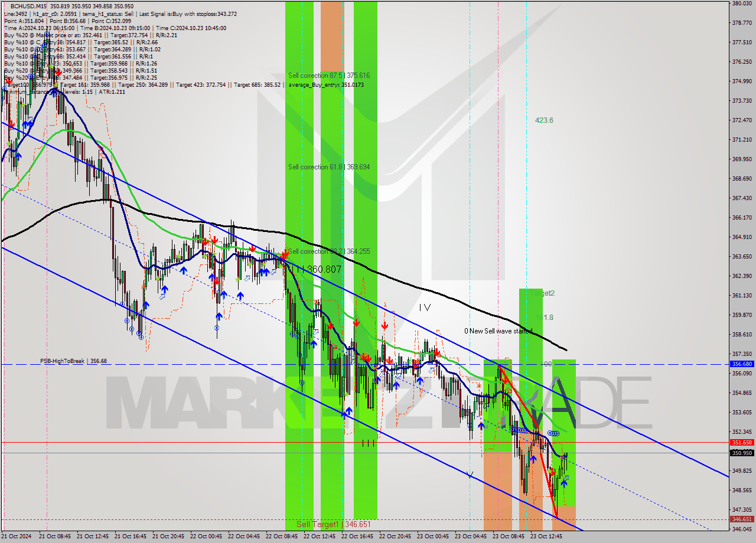The image size is (756, 543).
Task: Click the '0 New Sell wave started' annotation
Action: [x=498, y=331]
